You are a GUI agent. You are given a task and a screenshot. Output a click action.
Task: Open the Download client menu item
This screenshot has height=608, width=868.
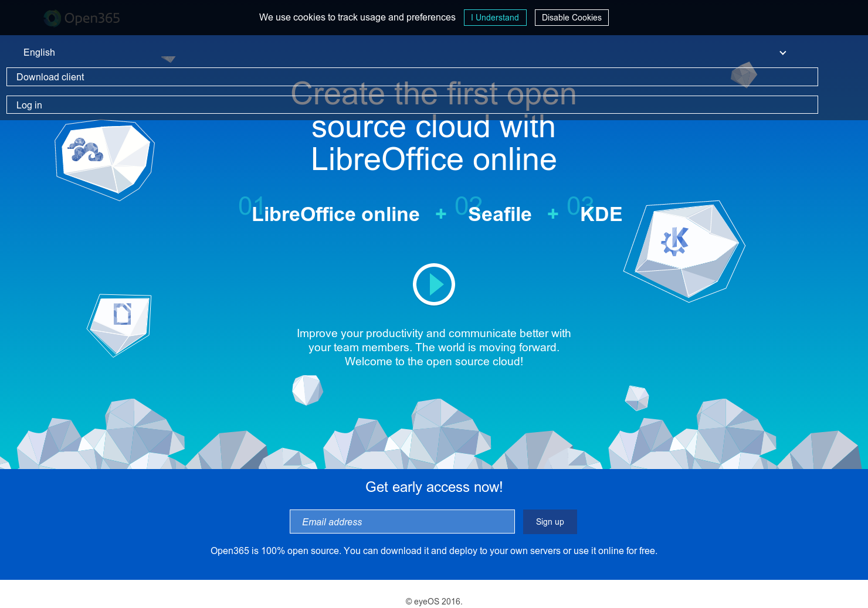(412, 77)
